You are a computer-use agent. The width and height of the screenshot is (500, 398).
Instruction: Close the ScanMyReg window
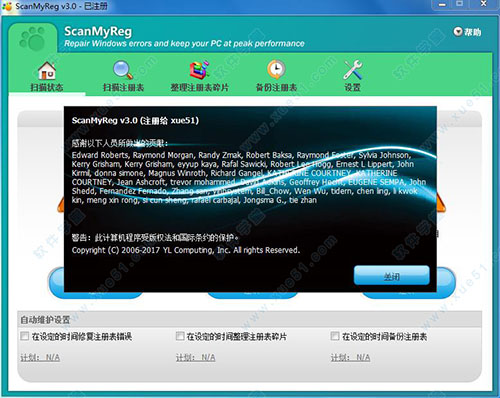click(x=484, y=4)
